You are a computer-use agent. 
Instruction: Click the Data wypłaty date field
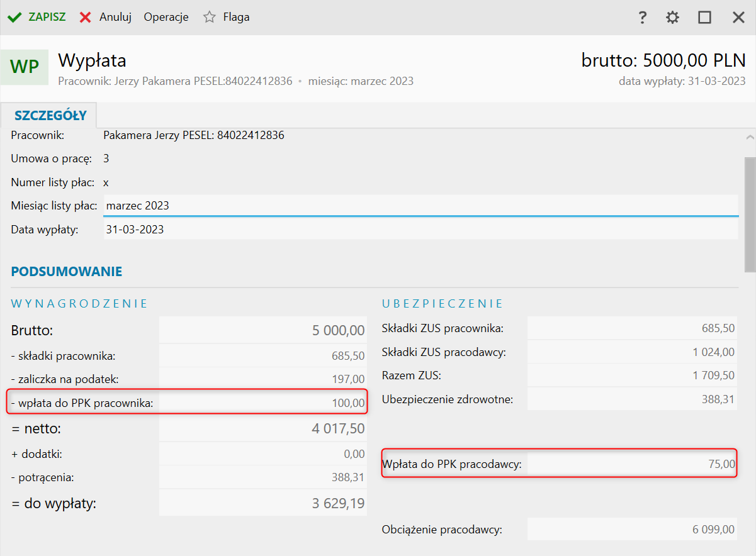(x=420, y=230)
